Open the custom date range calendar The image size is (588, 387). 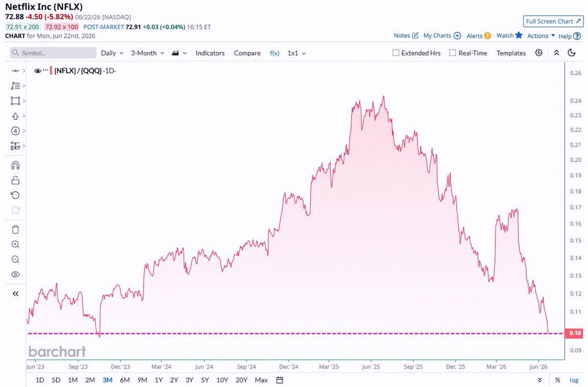(x=280, y=380)
